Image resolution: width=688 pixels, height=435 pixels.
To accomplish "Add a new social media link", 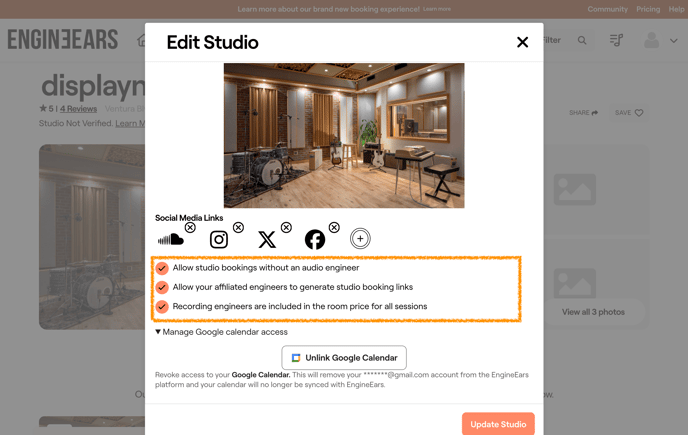I will tap(360, 239).
